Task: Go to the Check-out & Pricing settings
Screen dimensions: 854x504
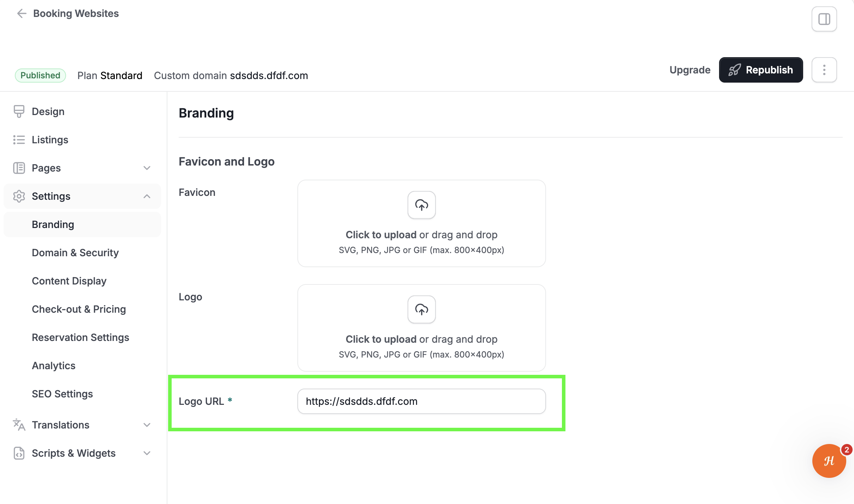Action: point(79,309)
